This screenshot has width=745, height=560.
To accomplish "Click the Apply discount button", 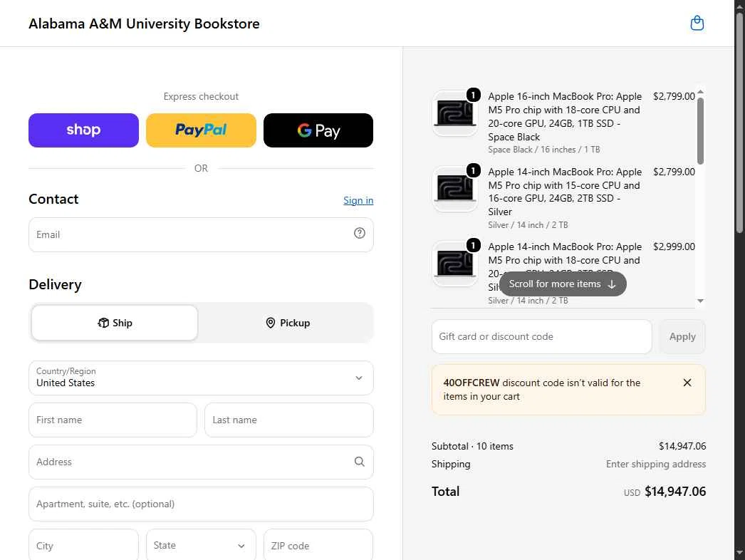I will pyautogui.click(x=682, y=336).
